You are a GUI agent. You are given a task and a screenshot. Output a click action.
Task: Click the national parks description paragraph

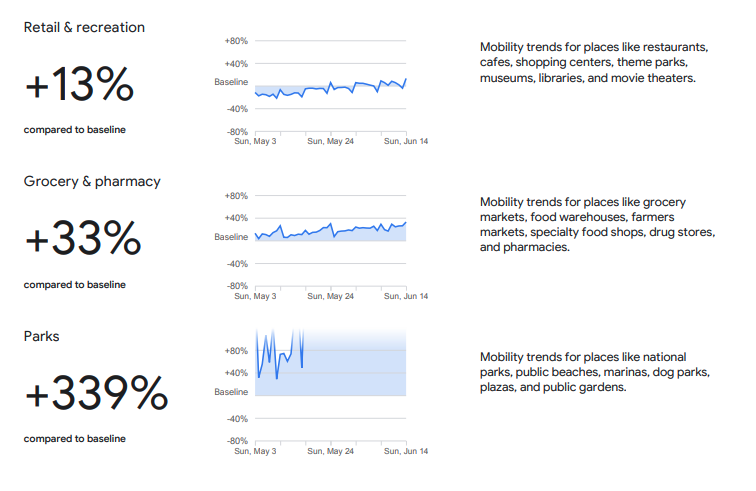click(594, 372)
